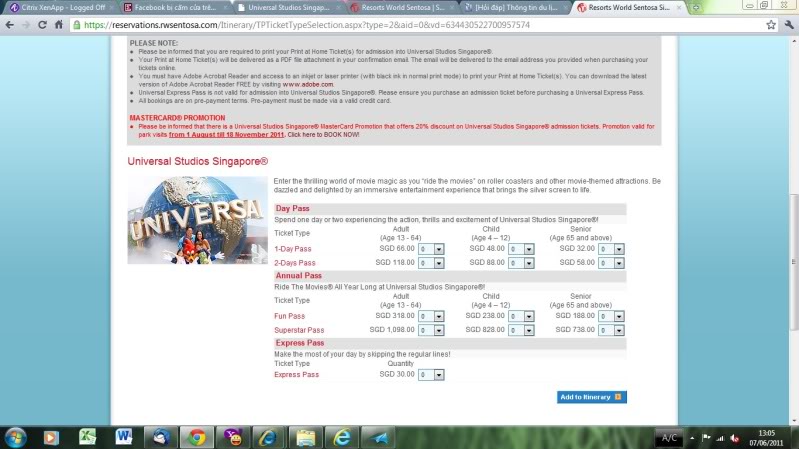Open 1-Day Pass Adult quantity dropdown
This screenshot has height=449, width=799.
(431, 249)
